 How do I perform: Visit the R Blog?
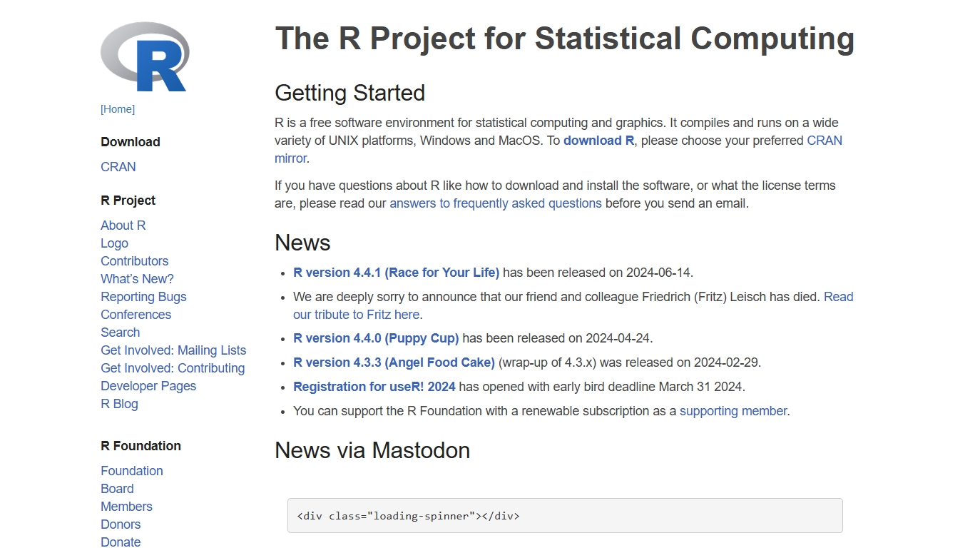(120, 404)
